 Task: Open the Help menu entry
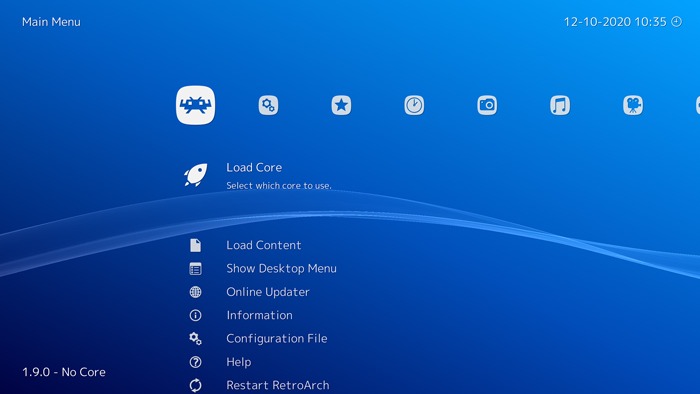click(238, 362)
